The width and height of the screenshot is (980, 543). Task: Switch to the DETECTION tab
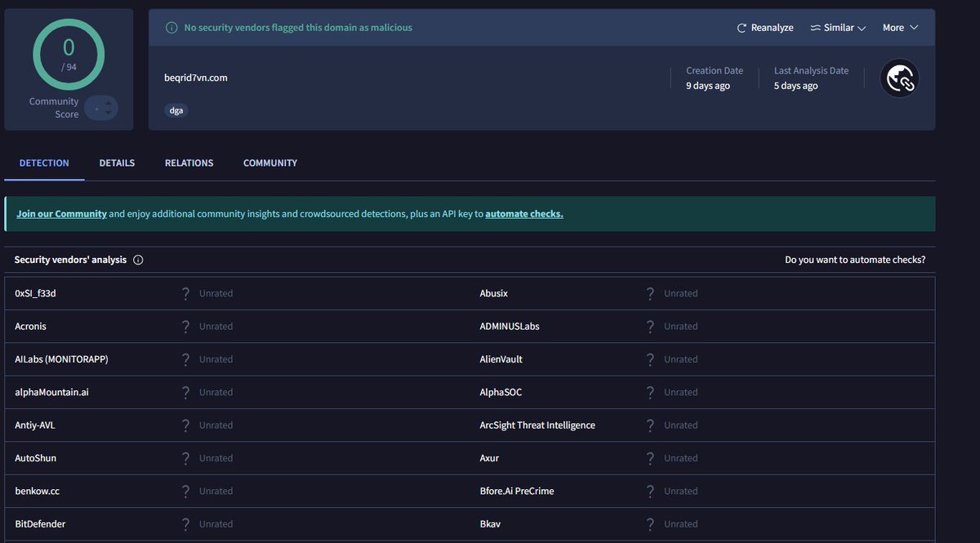(44, 163)
